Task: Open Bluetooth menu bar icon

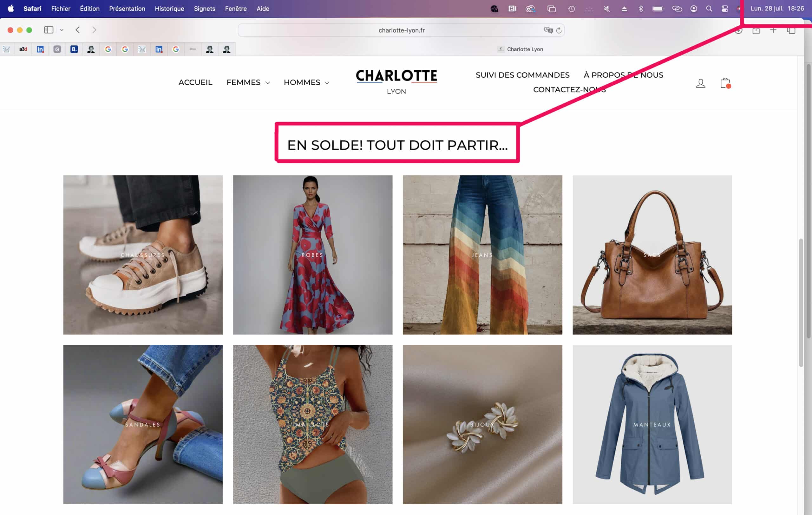Action: (x=641, y=9)
